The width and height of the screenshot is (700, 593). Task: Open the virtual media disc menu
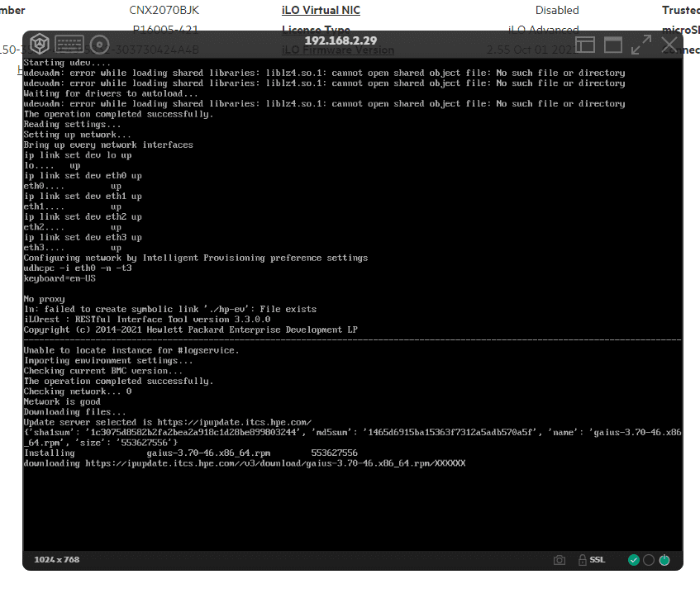pos(99,45)
